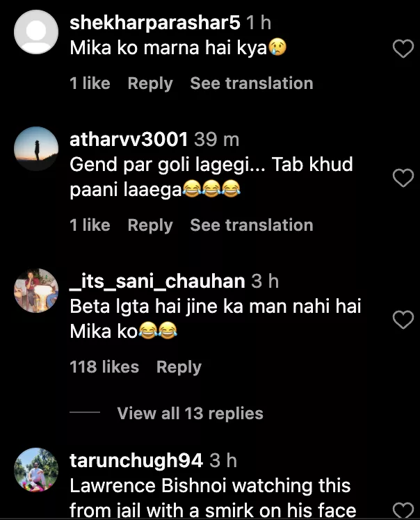Tap tarunchugh94's profile avatar
This screenshot has width=420, height=520.
pyautogui.click(x=36, y=471)
